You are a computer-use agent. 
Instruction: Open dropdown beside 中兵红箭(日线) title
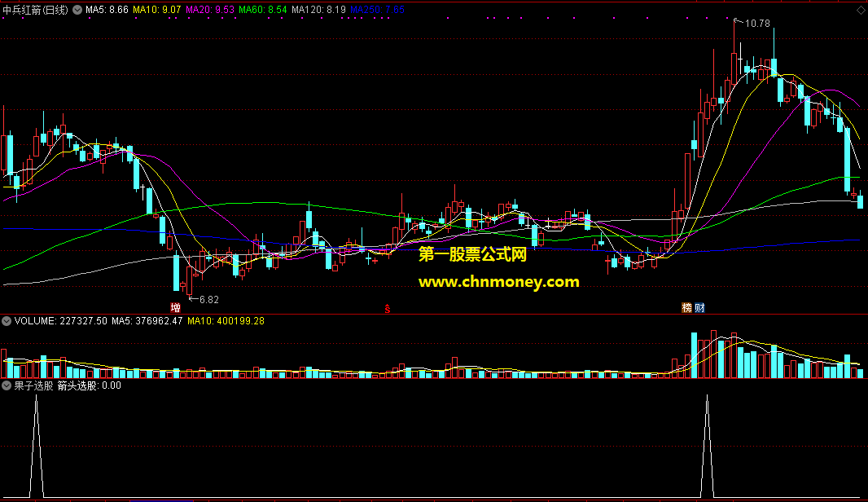(x=77, y=10)
